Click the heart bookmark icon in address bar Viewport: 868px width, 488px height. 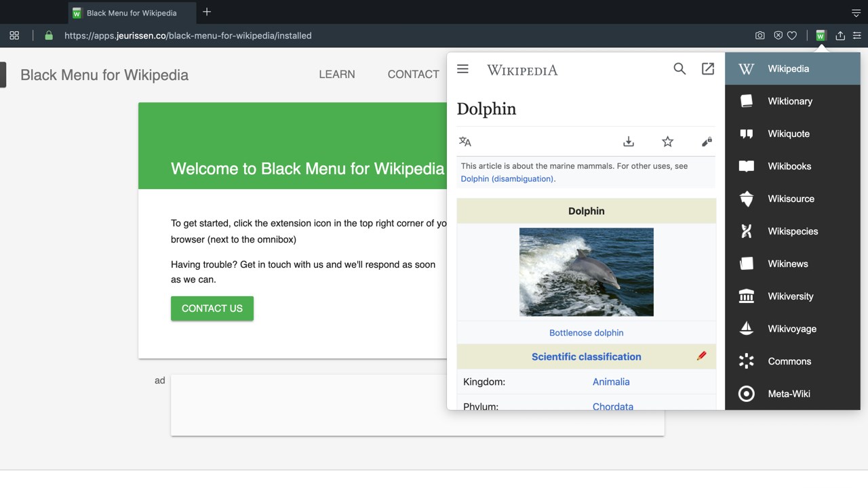791,36
